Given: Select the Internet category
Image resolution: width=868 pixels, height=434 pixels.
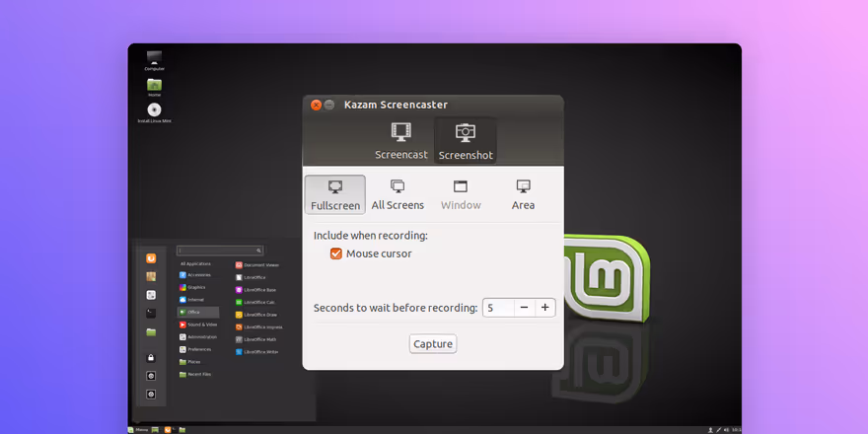Looking at the screenshot, I should pyautogui.click(x=192, y=300).
